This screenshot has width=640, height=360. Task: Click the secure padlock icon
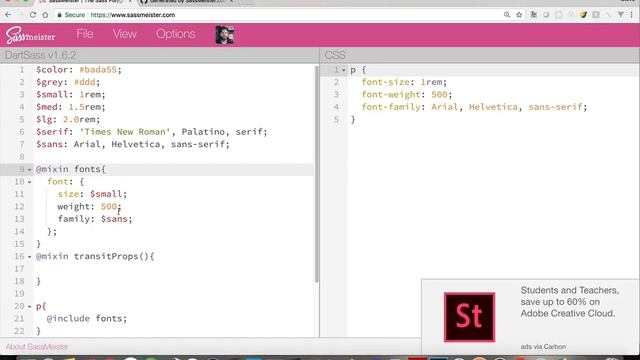[x=60, y=15]
